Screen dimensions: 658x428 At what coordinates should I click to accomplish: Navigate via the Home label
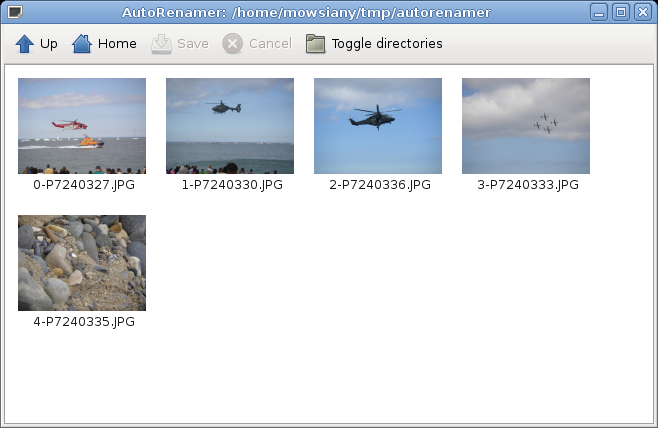pyautogui.click(x=117, y=44)
